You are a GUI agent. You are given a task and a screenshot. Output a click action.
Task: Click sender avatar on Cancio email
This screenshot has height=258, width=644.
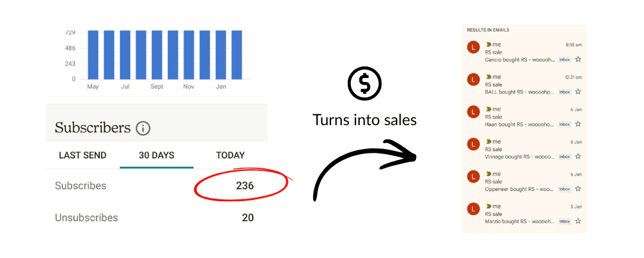click(x=473, y=47)
